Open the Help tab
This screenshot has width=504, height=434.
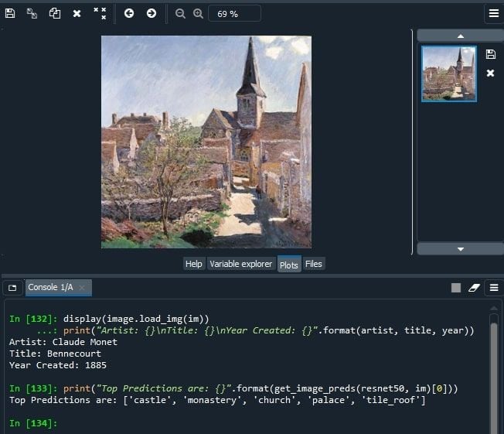tap(193, 264)
